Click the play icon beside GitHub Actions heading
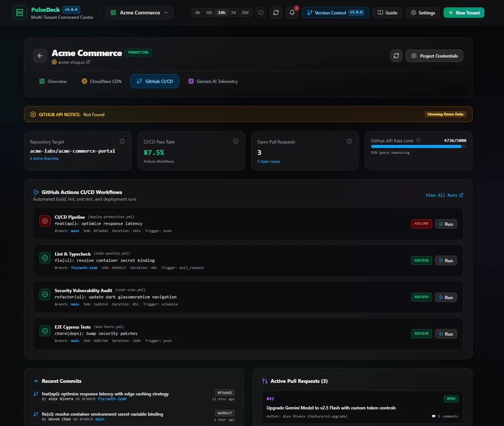The image size is (504, 426). (36, 192)
